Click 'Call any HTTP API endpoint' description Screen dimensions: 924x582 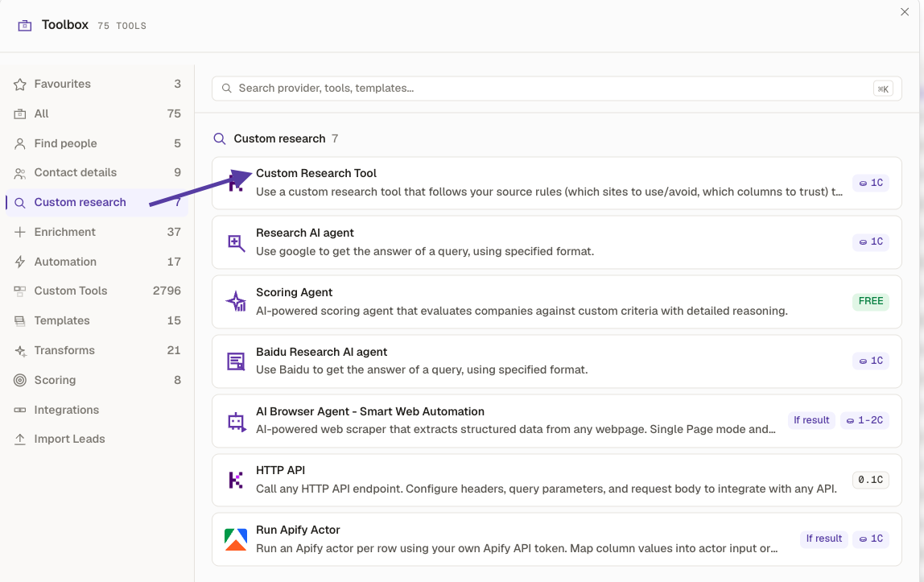pos(547,489)
